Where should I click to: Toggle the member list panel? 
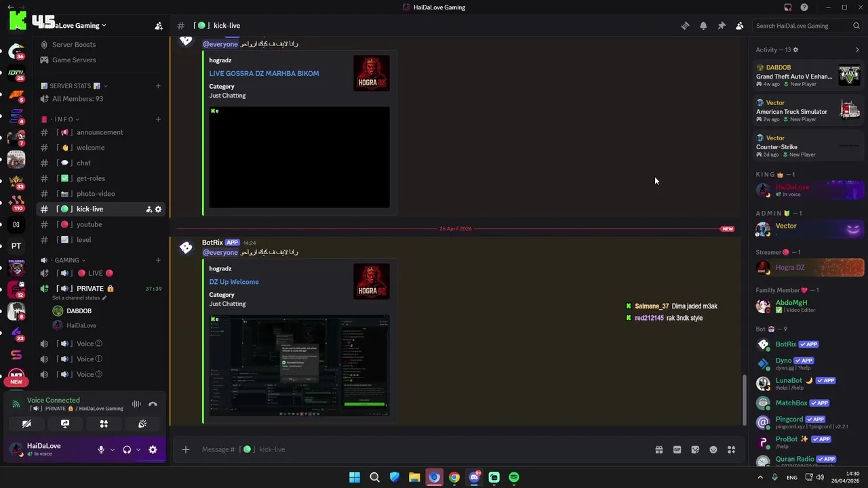click(x=740, y=26)
